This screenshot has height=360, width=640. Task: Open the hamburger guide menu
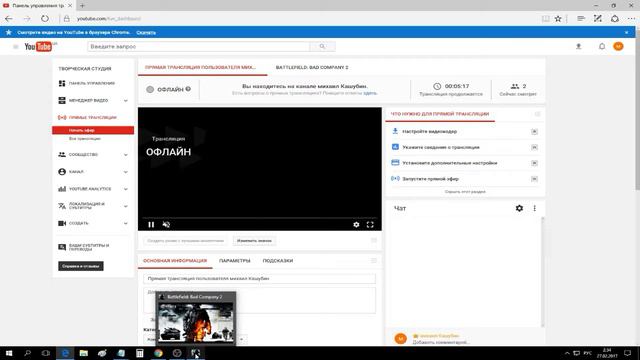[16, 47]
